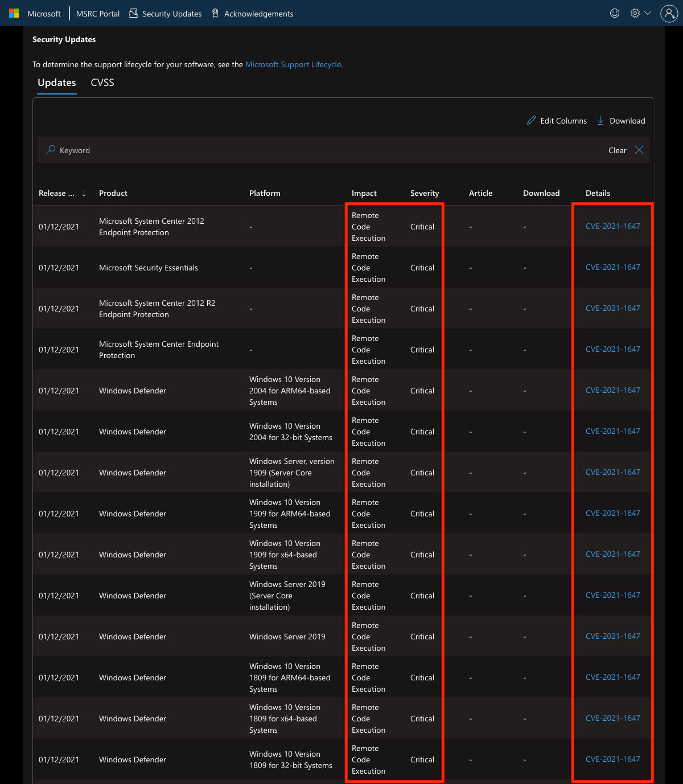Screen dimensions: 683x784
Task: Select 'Windows 10 Version 1909 for ARM64-based Systems' cell
Action: tap(290, 514)
